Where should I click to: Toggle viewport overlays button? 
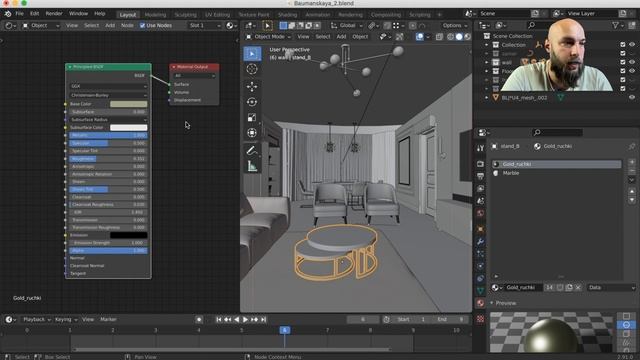(x=420, y=37)
